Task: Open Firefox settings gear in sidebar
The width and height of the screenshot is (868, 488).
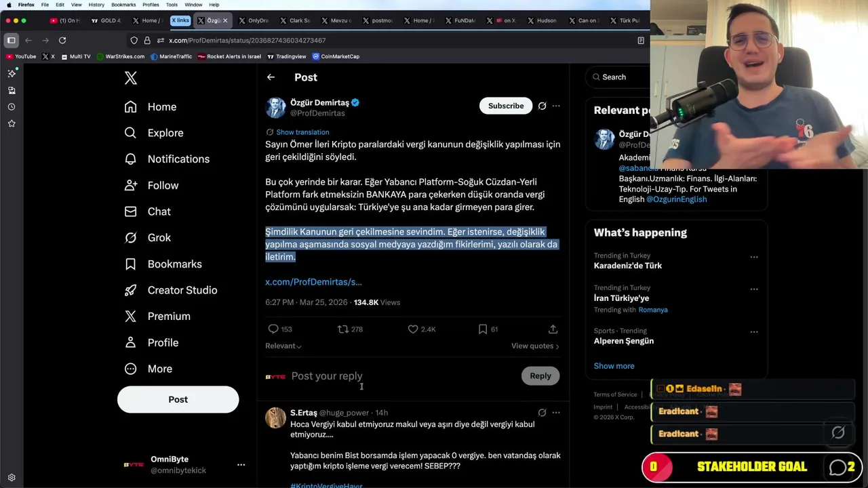Action: (12, 477)
